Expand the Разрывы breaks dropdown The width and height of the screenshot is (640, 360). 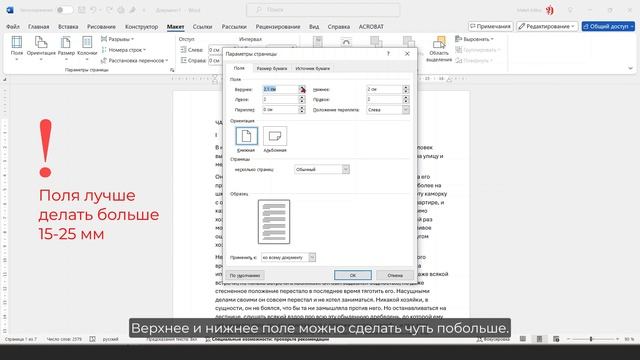pyautogui.click(x=118, y=39)
